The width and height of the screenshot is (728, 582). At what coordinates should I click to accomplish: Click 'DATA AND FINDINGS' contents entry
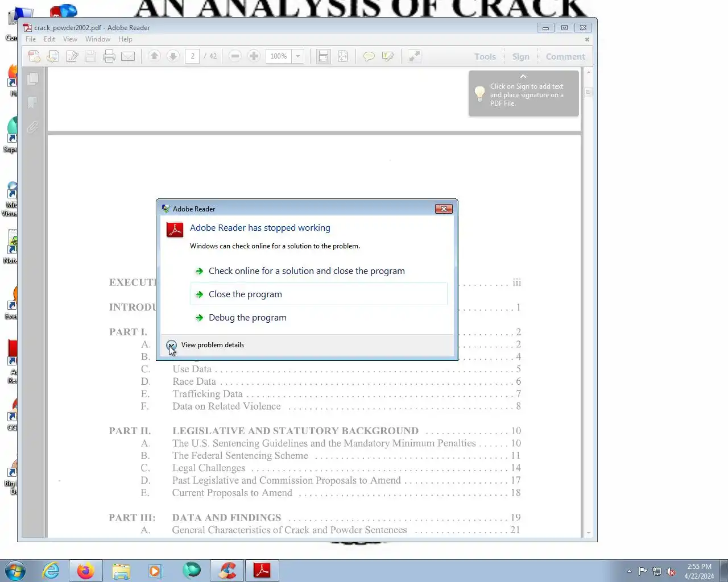pos(226,518)
